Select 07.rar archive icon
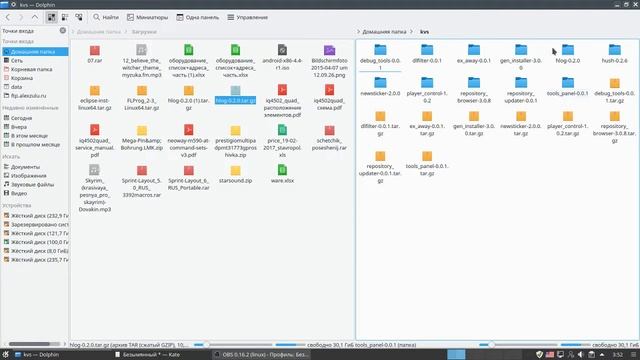640x360 pixels. click(x=95, y=51)
